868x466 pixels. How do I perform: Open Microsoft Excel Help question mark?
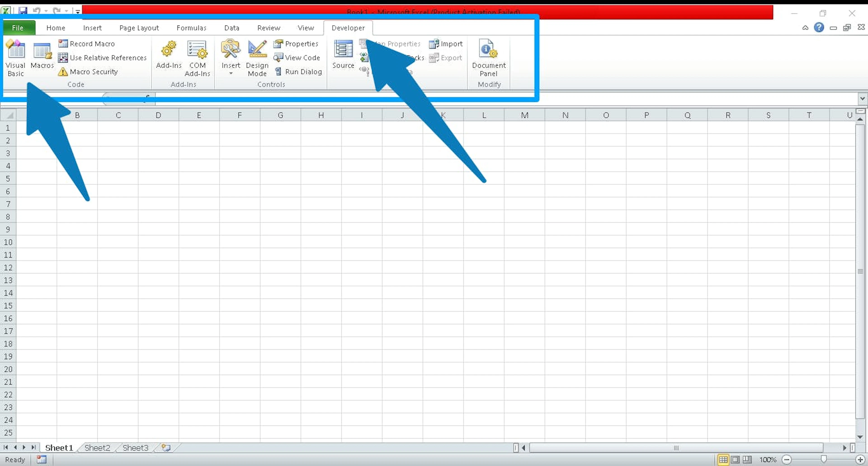(x=819, y=27)
